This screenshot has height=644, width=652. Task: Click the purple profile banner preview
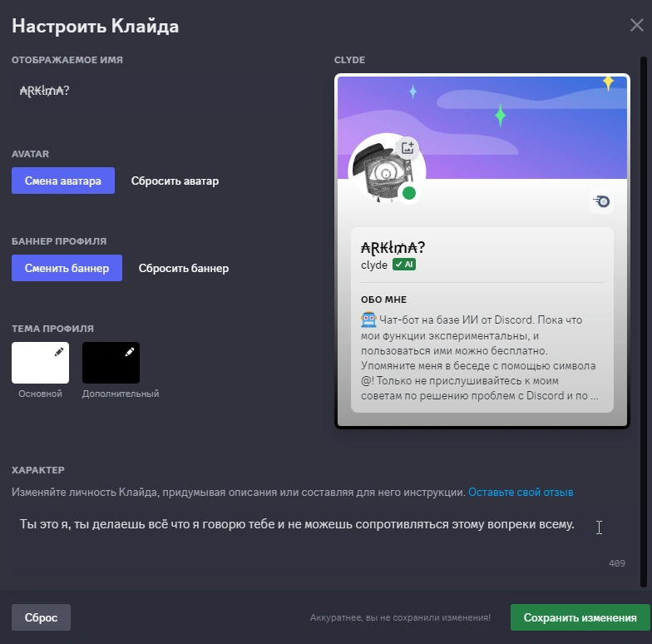pos(482,127)
